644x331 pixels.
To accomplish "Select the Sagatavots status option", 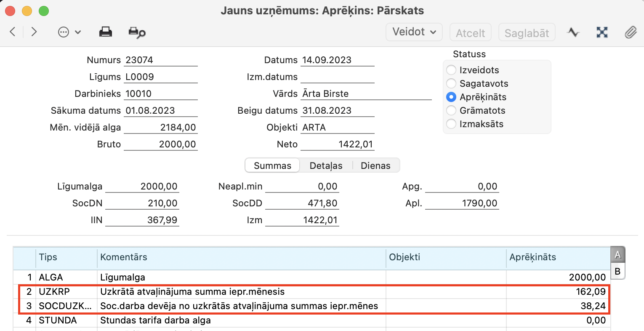I will (x=451, y=83).
